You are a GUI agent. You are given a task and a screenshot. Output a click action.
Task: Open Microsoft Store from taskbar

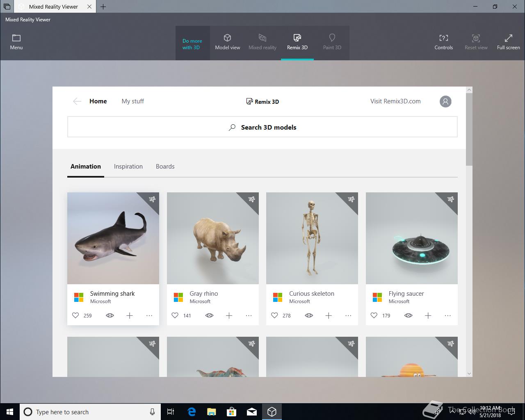pos(232,412)
